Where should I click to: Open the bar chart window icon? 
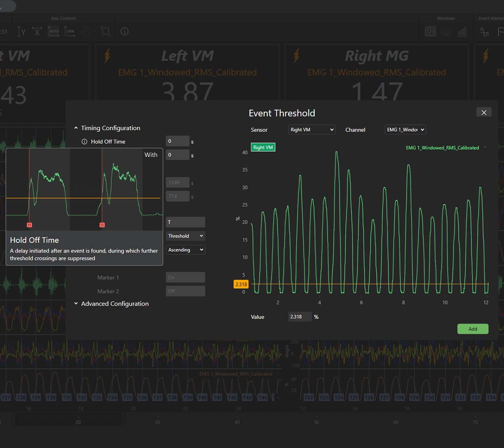click(x=462, y=32)
